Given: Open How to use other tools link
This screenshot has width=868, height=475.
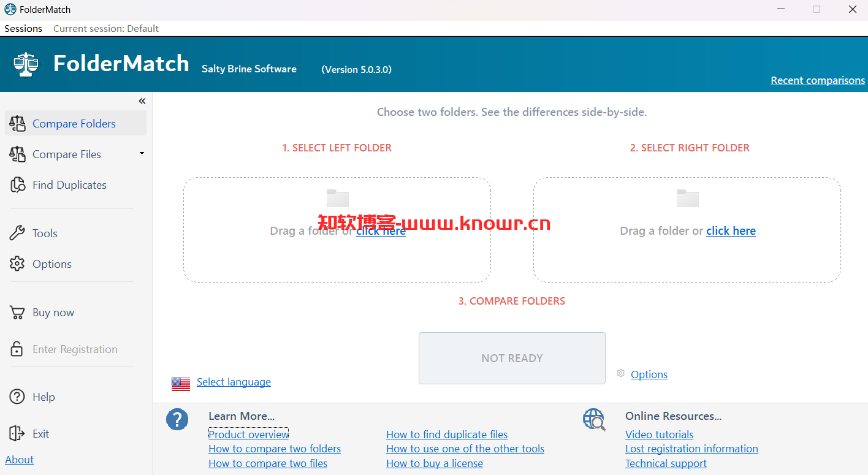Looking at the screenshot, I should (465, 449).
